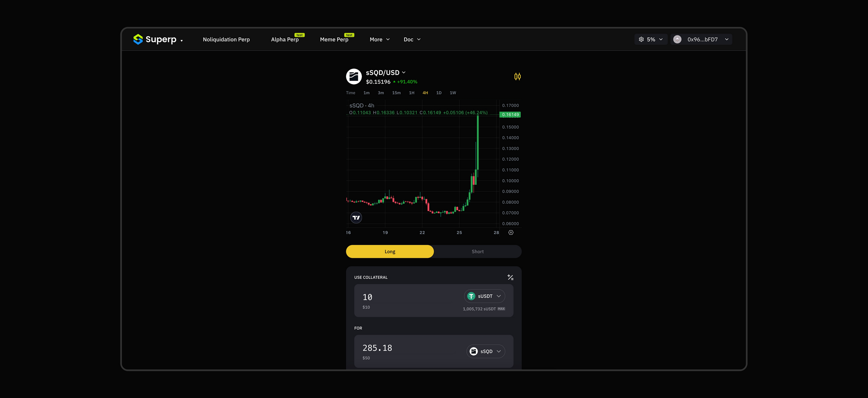
Task: Open the More menu
Action: click(x=379, y=39)
